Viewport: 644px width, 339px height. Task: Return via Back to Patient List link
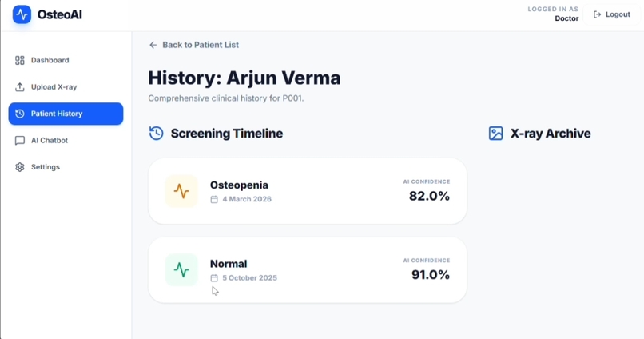194,45
